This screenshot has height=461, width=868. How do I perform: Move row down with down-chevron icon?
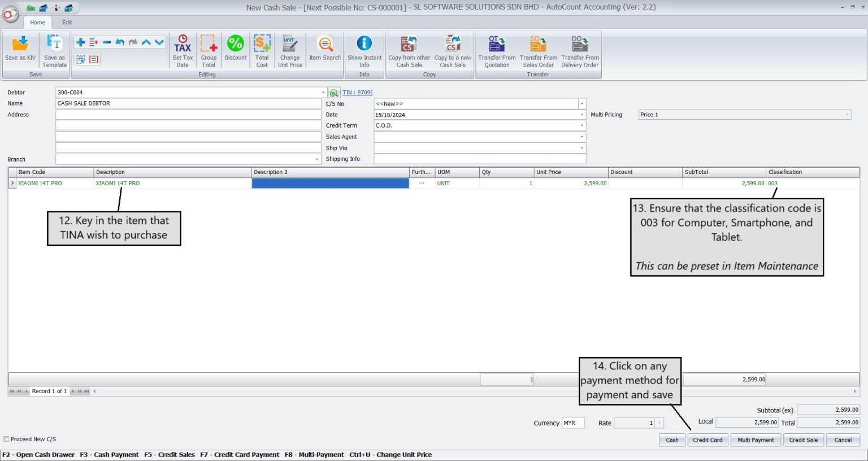[159, 42]
